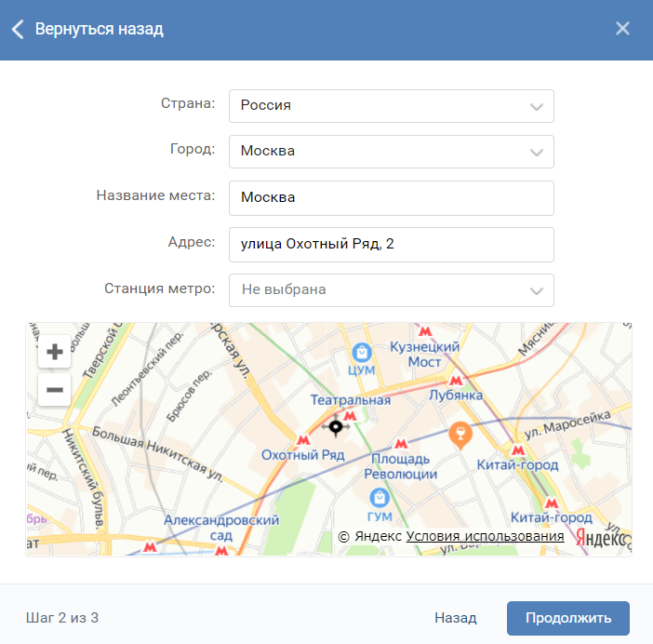
Task: Click the Адрес field with Охотный Ряд
Action: pyautogui.click(x=391, y=245)
